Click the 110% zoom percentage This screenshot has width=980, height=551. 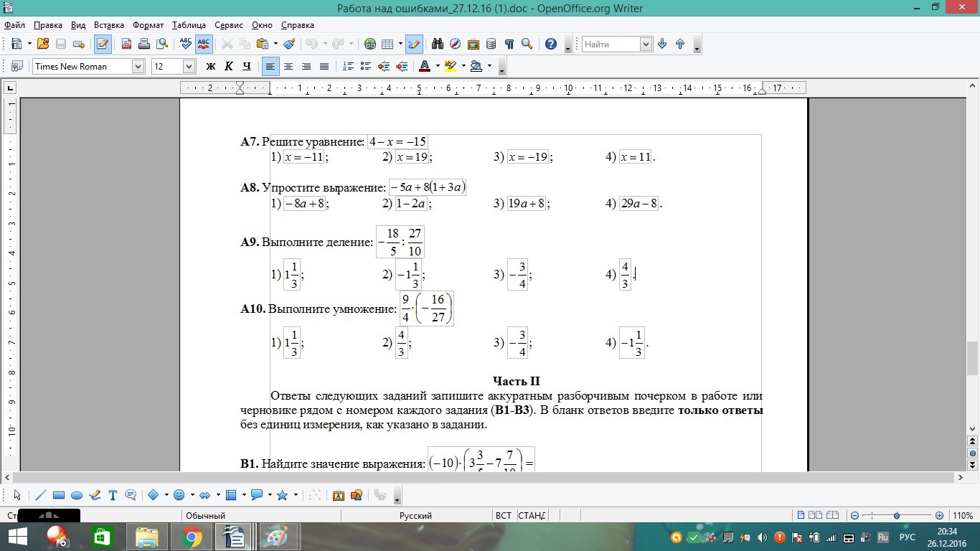click(x=963, y=515)
